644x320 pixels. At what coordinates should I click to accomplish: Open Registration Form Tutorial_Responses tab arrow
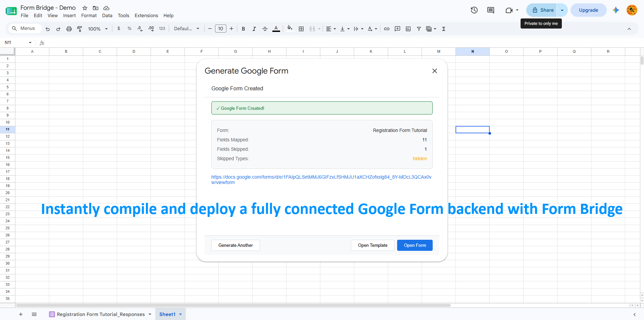tap(150, 314)
